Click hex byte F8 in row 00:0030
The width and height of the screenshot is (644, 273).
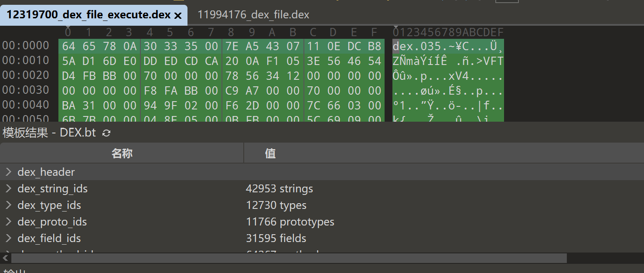click(x=150, y=91)
